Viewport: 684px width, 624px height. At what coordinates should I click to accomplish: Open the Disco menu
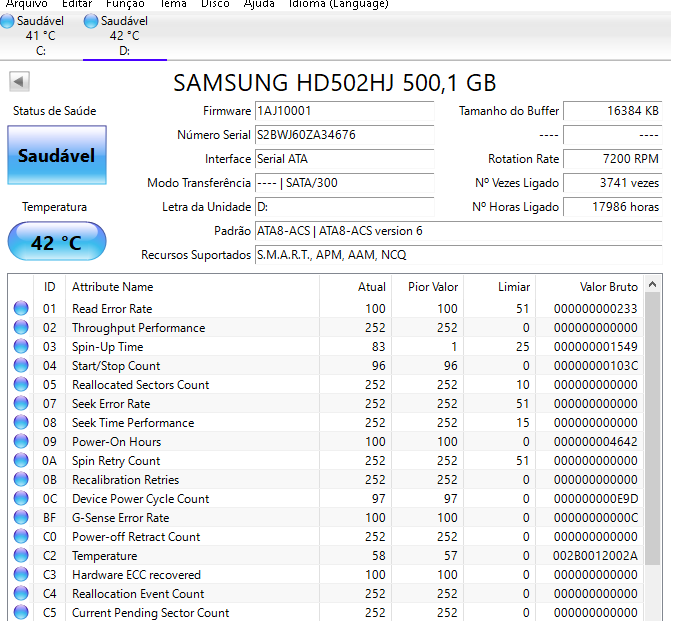click(215, 4)
